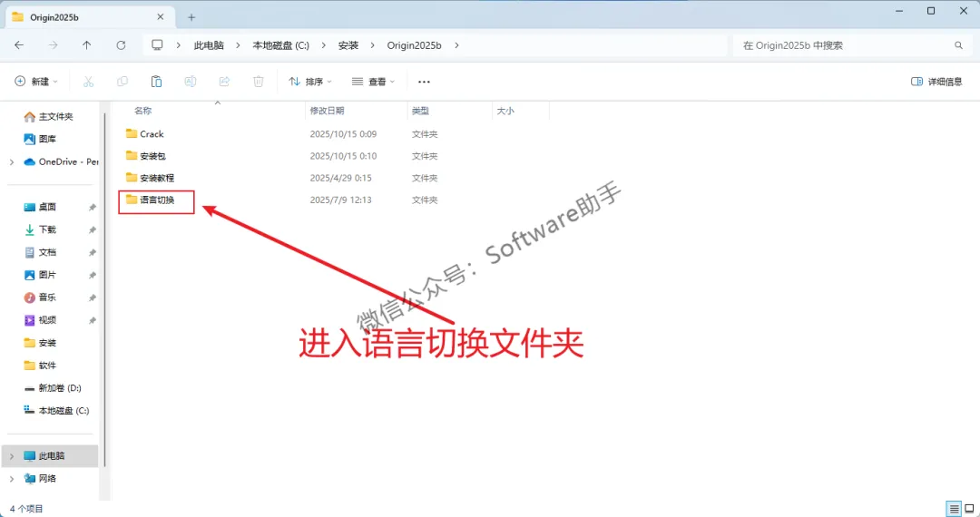Select the date 2025/7/9 12:13
Viewport: 980px width, 517px height.
click(x=340, y=200)
